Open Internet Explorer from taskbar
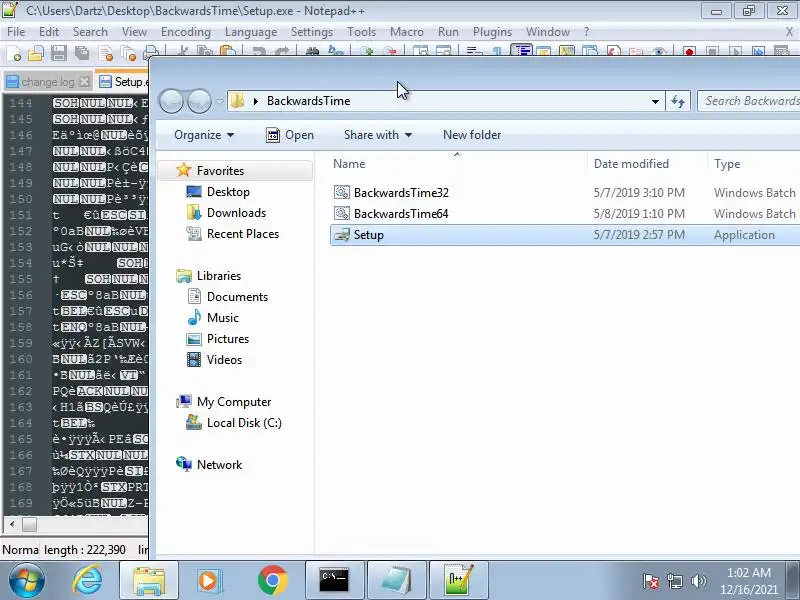Screen dimensions: 800x600 (x=87, y=580)
